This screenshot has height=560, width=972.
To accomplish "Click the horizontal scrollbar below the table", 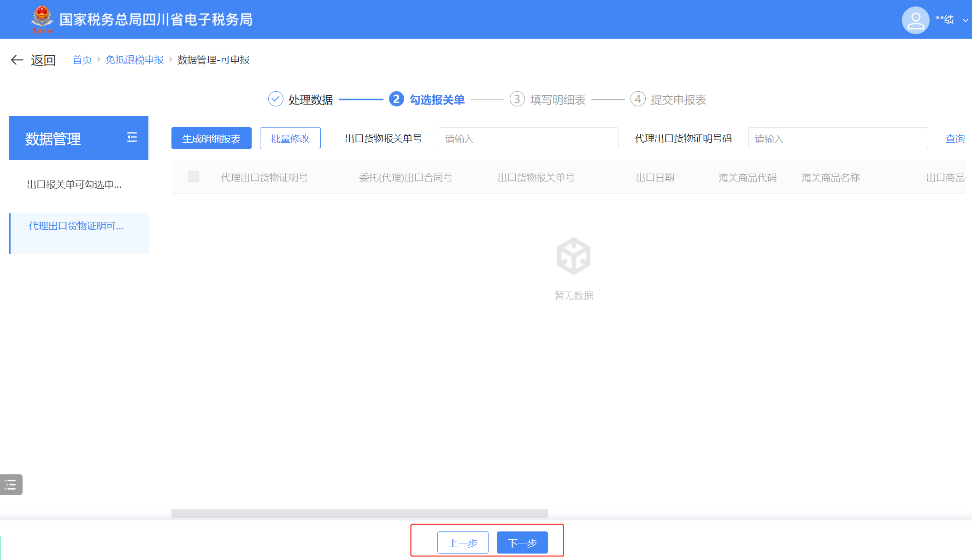I will point(359,513).
